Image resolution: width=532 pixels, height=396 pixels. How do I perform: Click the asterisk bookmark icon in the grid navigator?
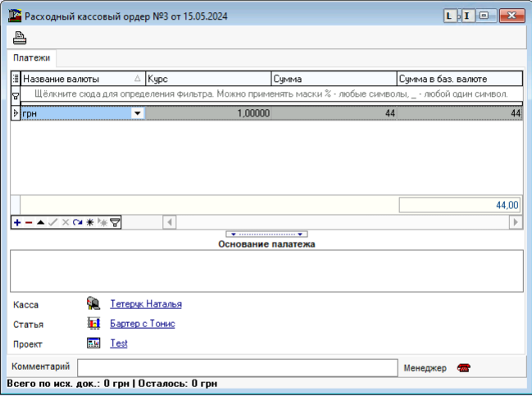tap(90, 222)
